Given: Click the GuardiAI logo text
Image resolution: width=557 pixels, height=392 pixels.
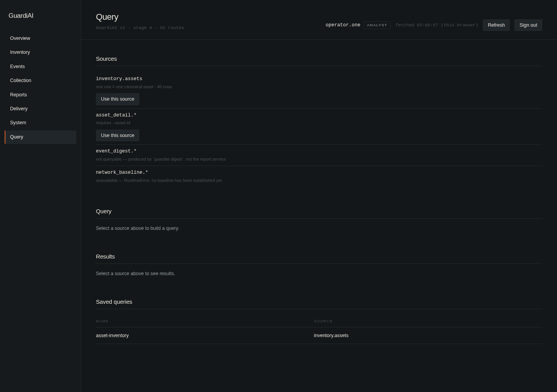Looking at the screenshot, I should tap(21, 16).
